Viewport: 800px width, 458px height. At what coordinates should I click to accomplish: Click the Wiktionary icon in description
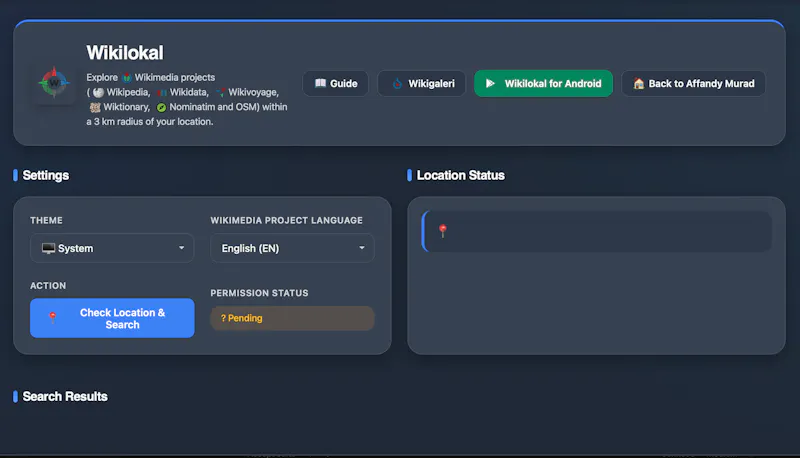pyautogui.click(x=95, y=107)
